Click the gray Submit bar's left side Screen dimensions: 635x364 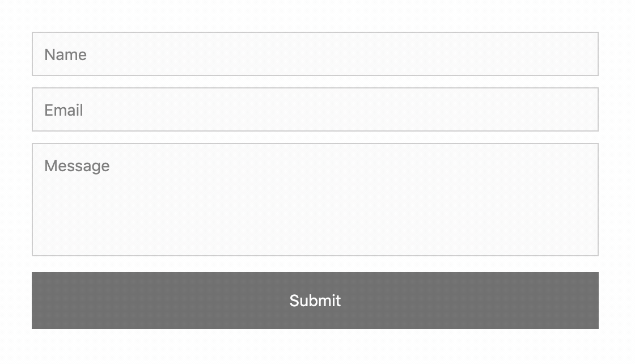(x=121, y=300)
